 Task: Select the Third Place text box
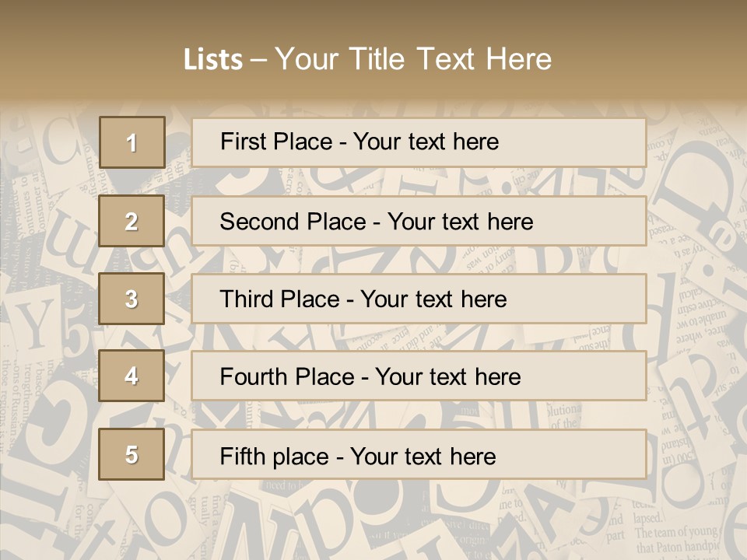[419, 299]
